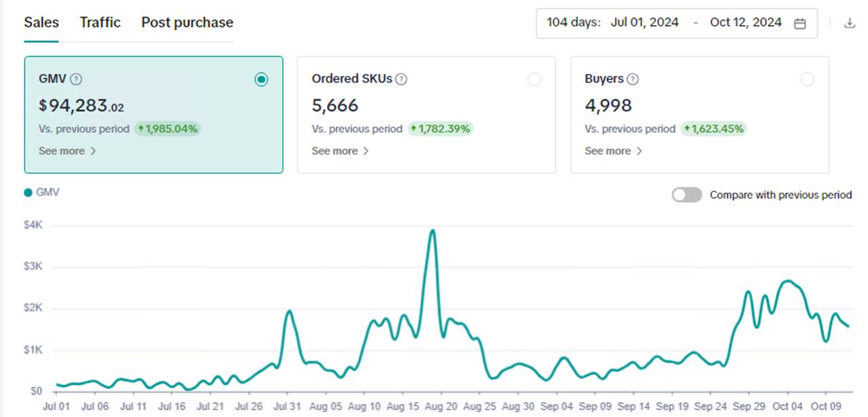868x417 pixels.
Task: Select the Sales tab
Action: point(41,22)
